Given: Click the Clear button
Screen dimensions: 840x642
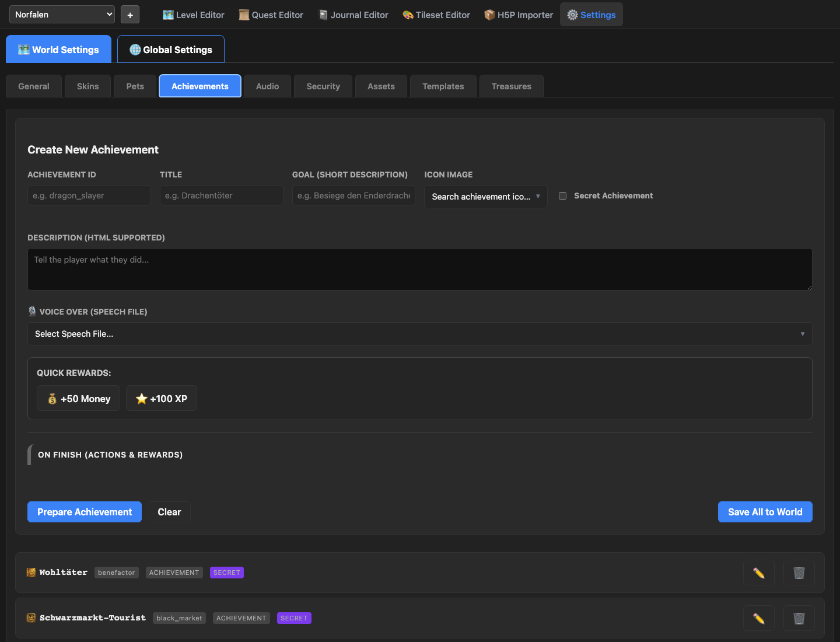Looking at the screenshot, I should [x=169, y=512].
